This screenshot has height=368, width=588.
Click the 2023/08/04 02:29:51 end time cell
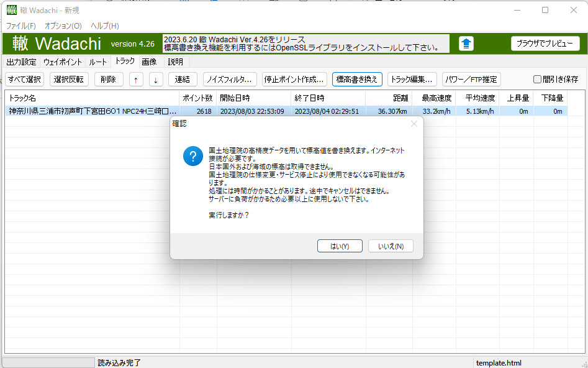[328, 111]
